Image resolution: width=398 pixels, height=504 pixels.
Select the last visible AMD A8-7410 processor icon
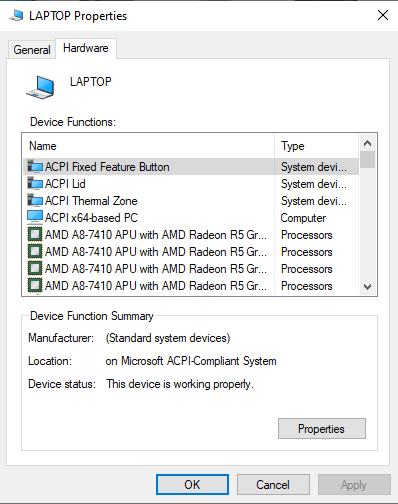coord(35,286)
